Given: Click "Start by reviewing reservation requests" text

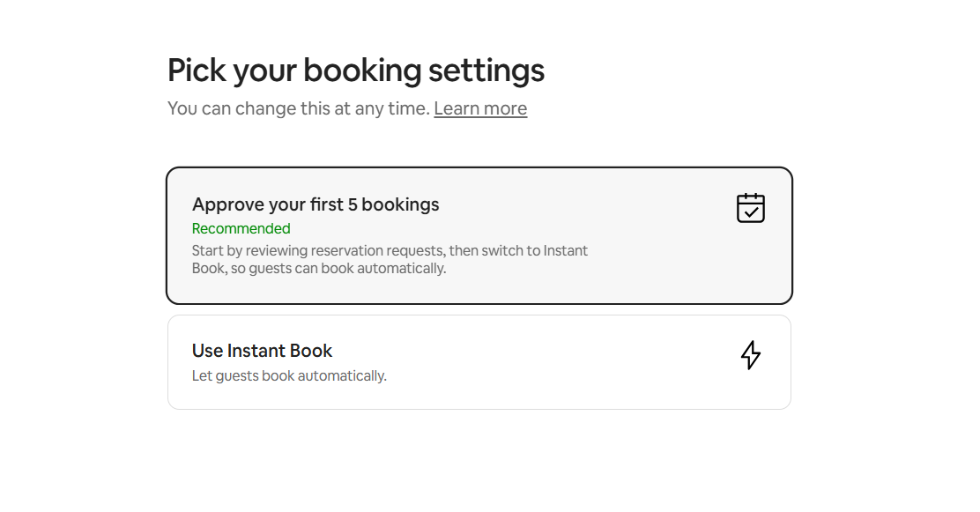Looking at the screenshot, I should click(317, 250).
